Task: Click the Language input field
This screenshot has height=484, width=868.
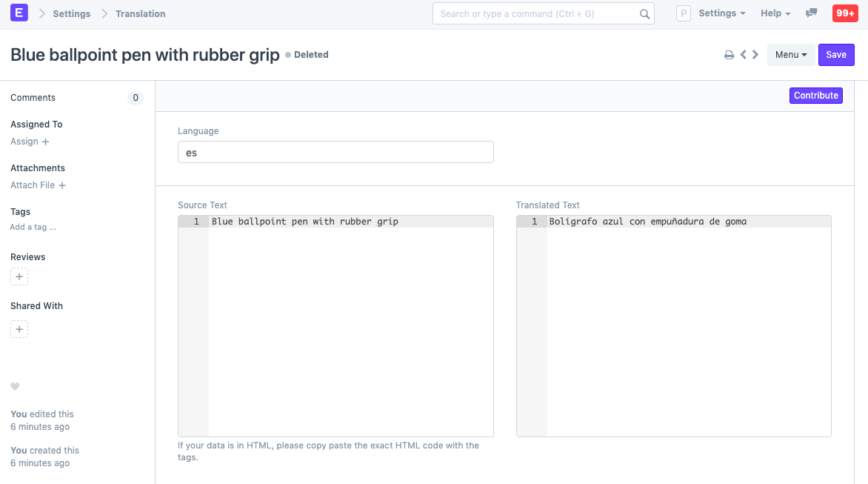Action: [335, 152]
